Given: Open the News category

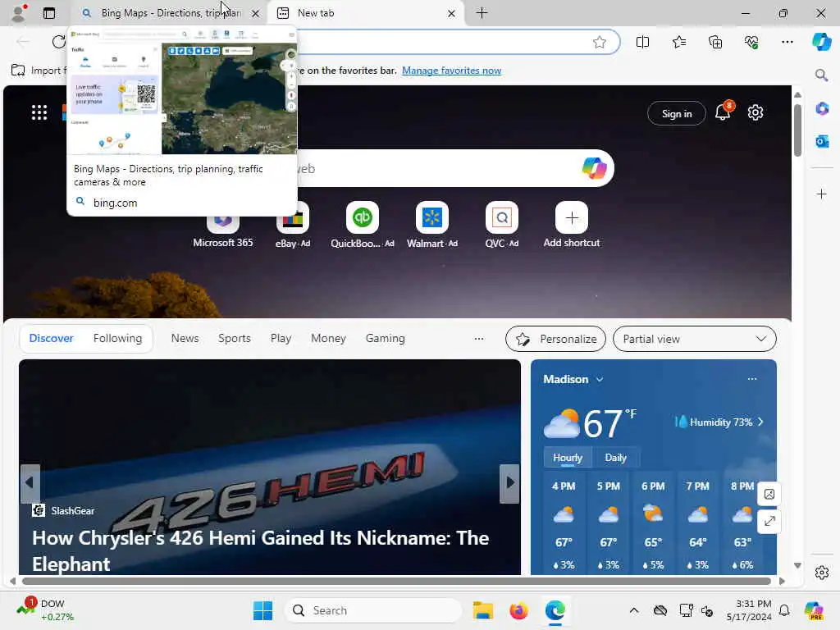Looking at the screenshot, I should 185,338.
